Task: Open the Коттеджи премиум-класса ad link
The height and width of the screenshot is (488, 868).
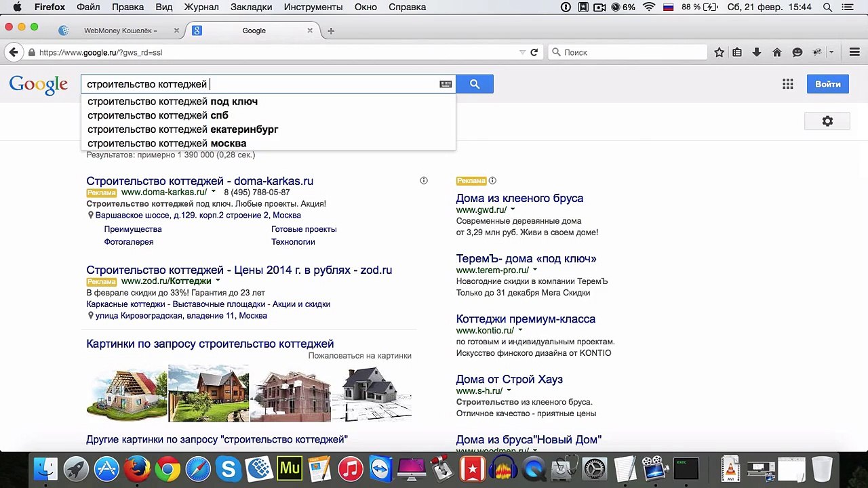Action: (x=526, y=319)
